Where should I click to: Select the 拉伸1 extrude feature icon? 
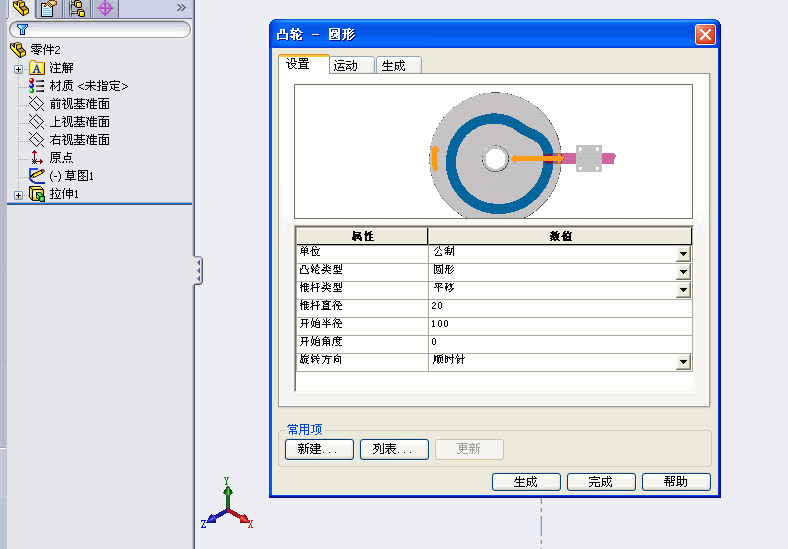(x=37, y=194)
